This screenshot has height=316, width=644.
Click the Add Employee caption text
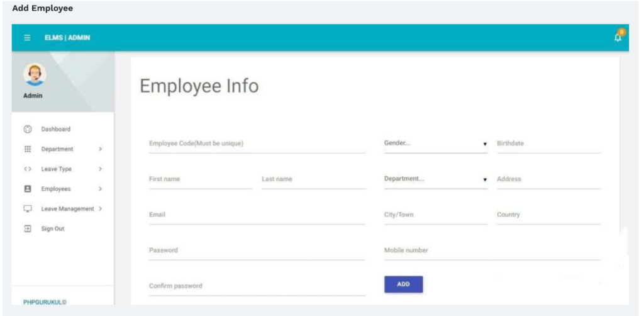(42, 8)
